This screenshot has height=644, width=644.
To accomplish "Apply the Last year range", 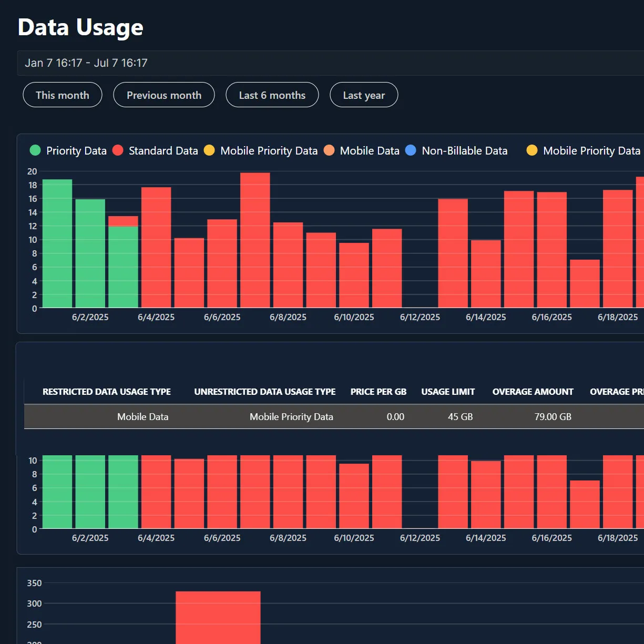I will tap(364, 95).
